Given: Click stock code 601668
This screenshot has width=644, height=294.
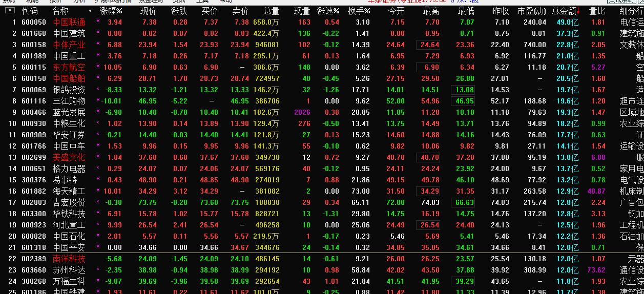Looking at the screenshot, I should (x=34, y=33).
